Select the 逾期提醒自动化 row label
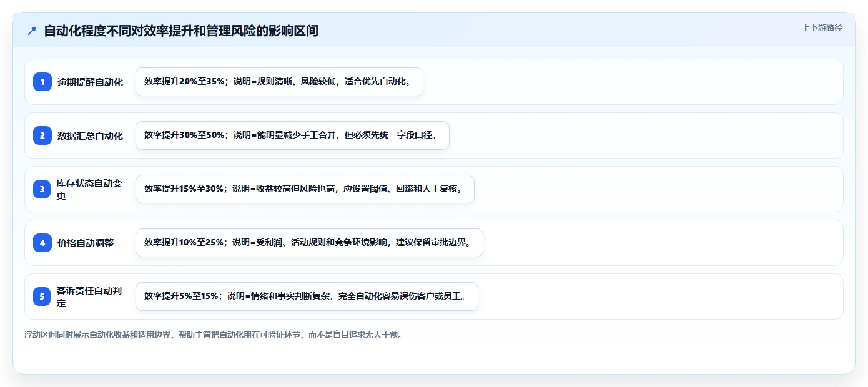The width and height of the screenshot is (868, 387). (x=90, y=82)
